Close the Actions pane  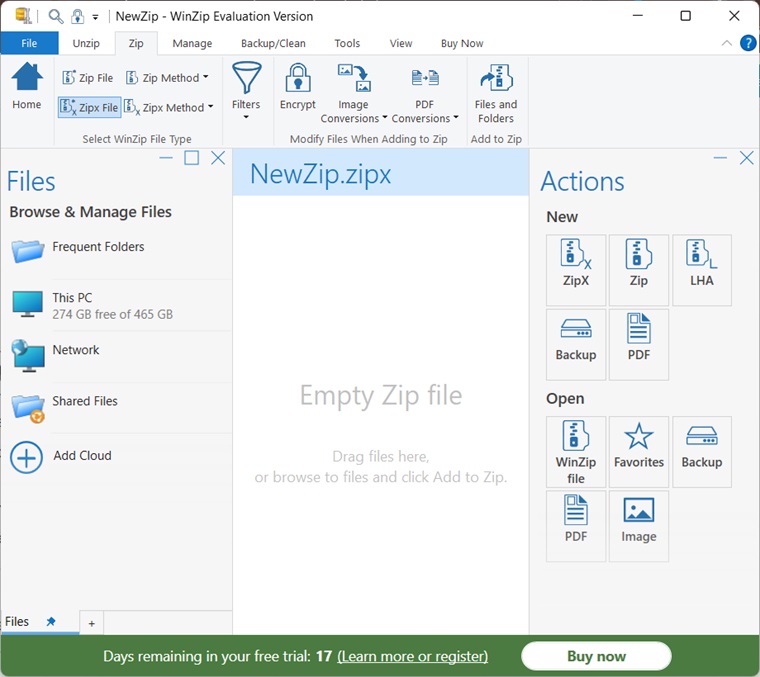click(x=746, y=158)
